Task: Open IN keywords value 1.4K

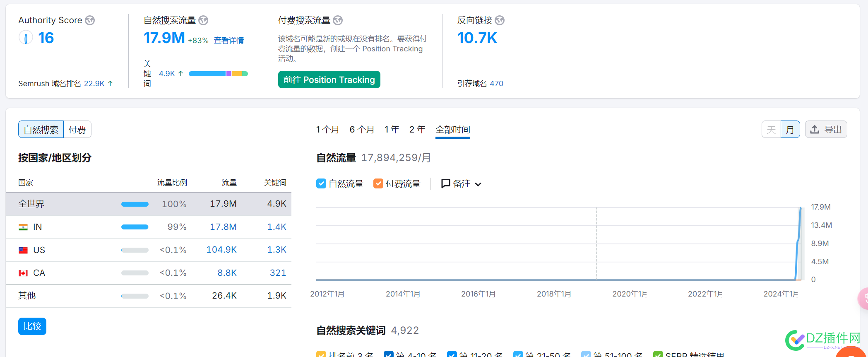Action: [x=277, y=227]
